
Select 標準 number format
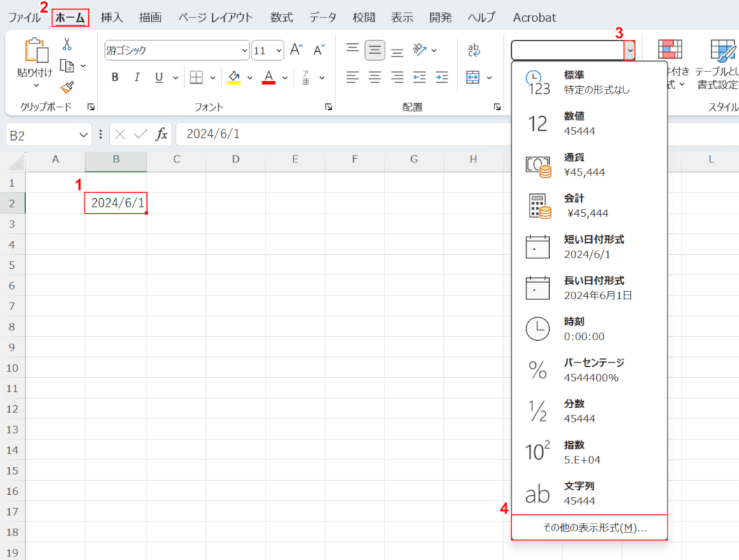589,83
